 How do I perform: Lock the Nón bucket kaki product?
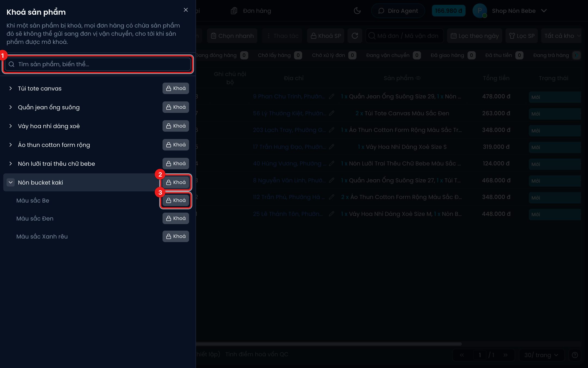point(176,182)
